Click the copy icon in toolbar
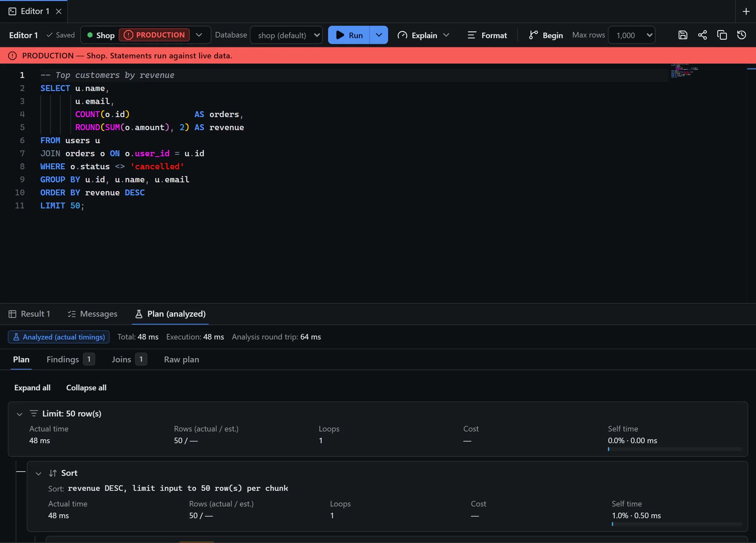Screen dimensions: 756x543 click(722, 35)
